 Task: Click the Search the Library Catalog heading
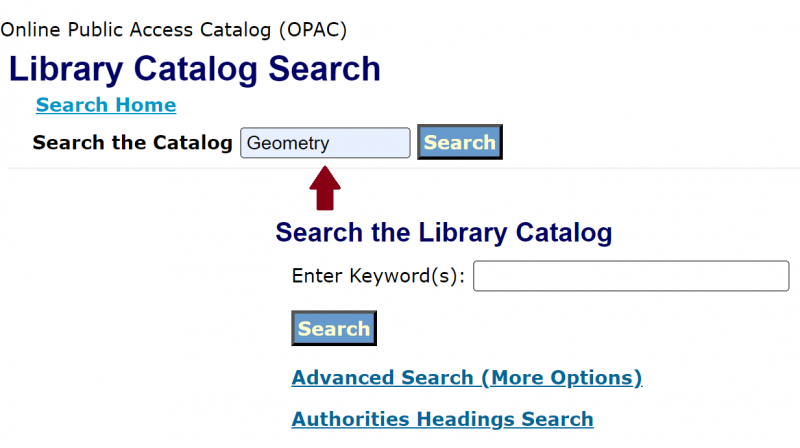(x=443, y=233)
